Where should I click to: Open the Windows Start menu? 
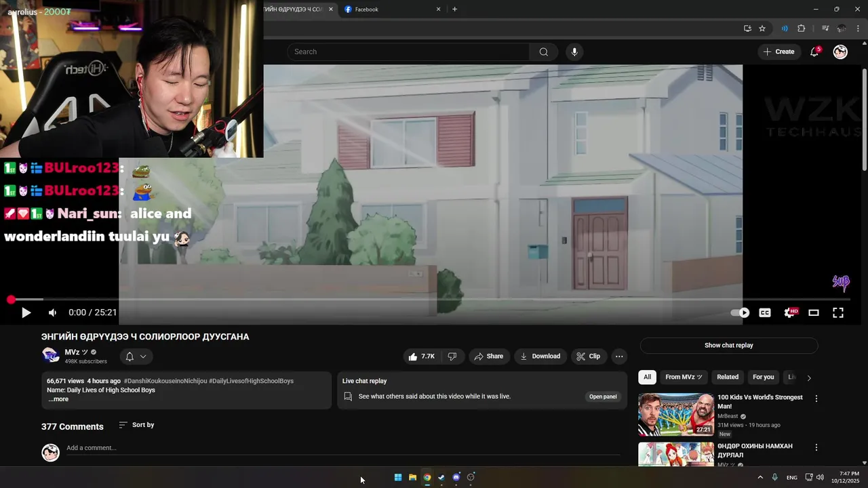tap(398, 477)
